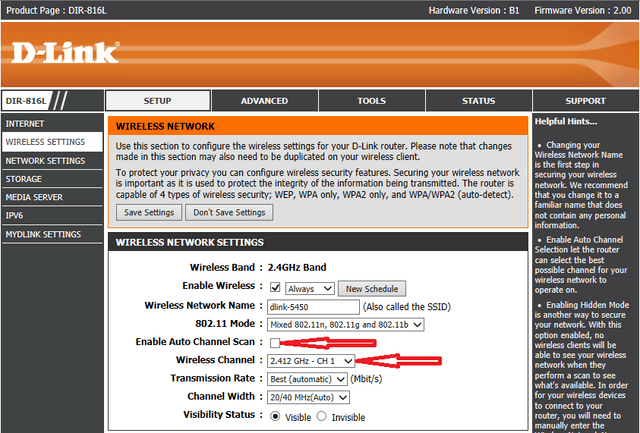Open the Wireless Channel dropdown
Viewport: 640px width, 433px height.
(x=311, y=361)
